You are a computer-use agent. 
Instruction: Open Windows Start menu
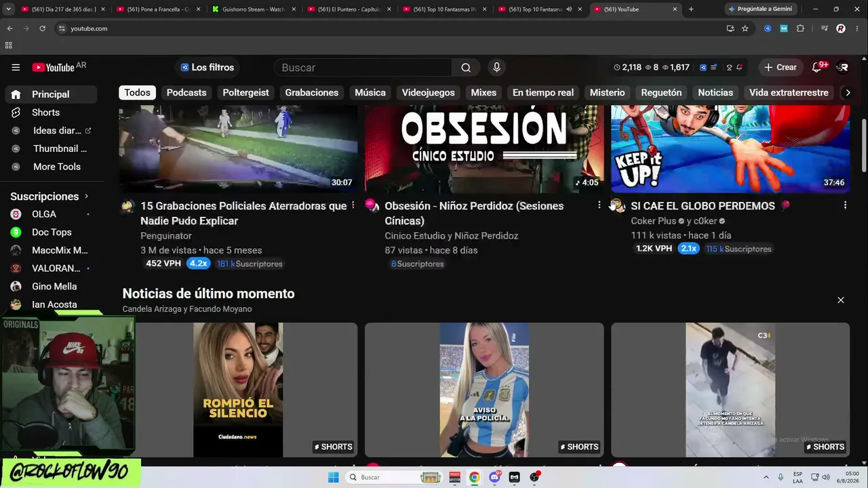point(333,477)
